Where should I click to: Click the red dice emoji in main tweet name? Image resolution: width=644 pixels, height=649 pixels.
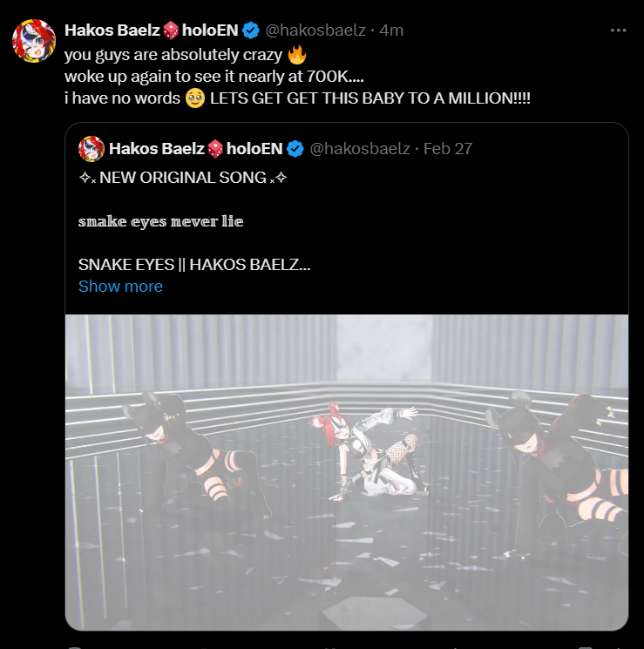(x=170, y=30)
